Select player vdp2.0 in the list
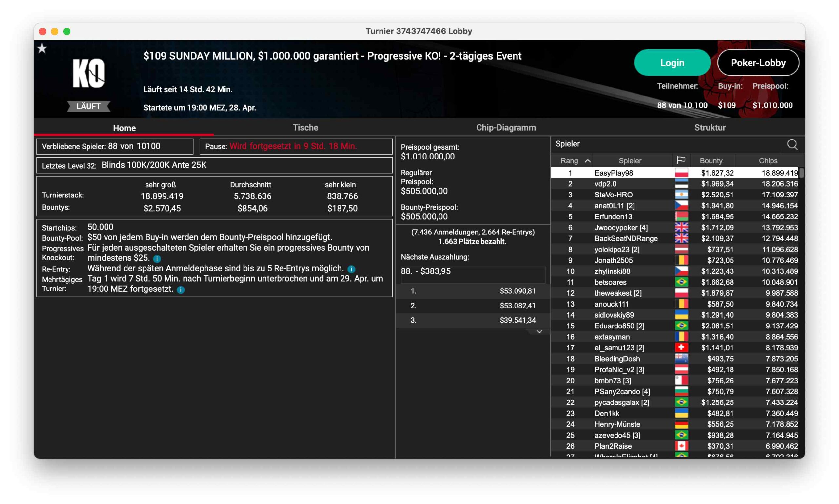The height and width of the screenshot is (504, 839). [605, 184]
